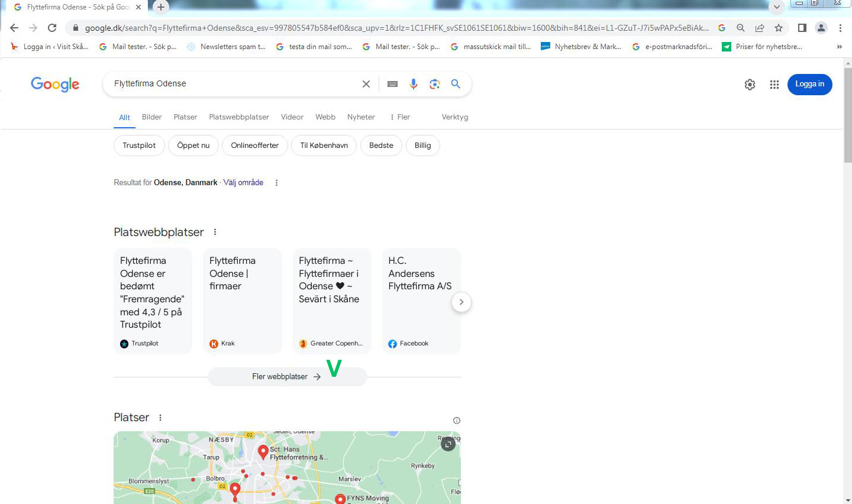The height and width of the screenshot is (504, 852).
Task: Open the Nyhetsbrev & Mark... bookmark
Action: point(581,47)
